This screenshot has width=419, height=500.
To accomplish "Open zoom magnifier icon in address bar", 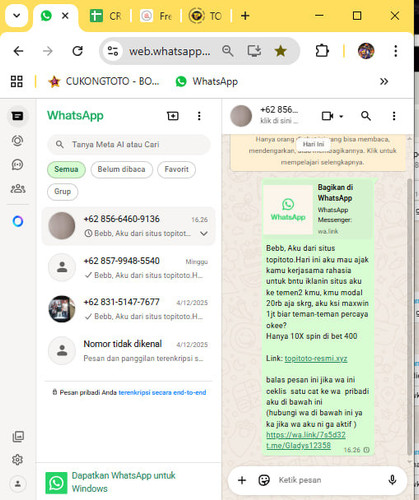I will (x=228, y=51).
